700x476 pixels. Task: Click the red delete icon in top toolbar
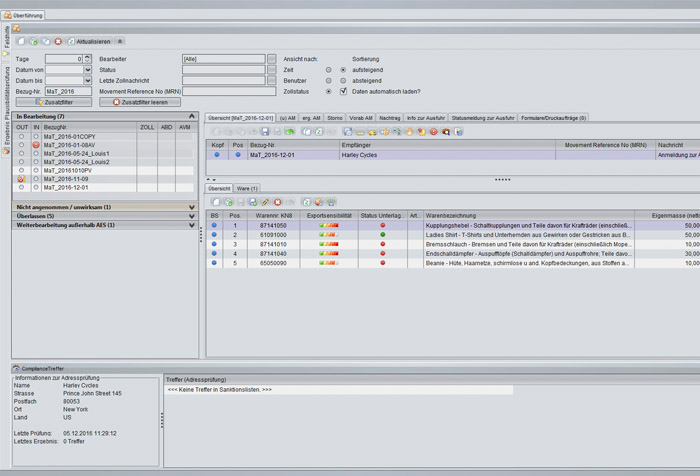point(58,41)
